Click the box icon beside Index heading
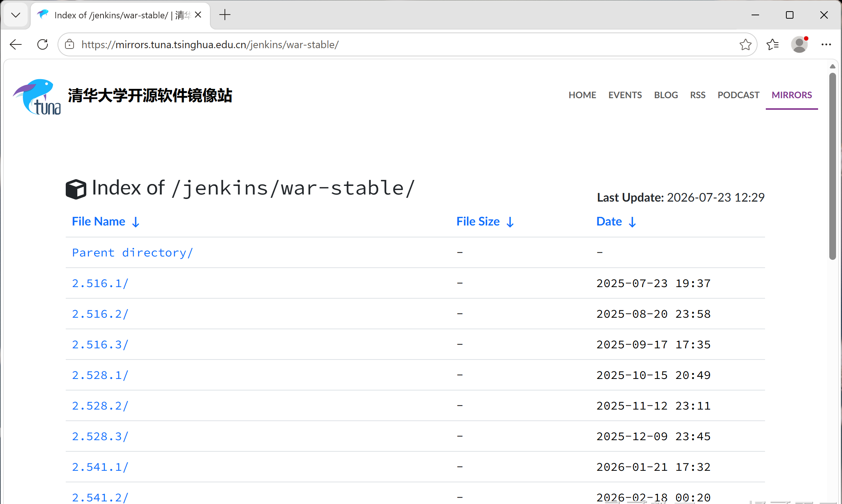Image resolution: width=842 pixels, height=504 pixels. (x=76, y=189)
